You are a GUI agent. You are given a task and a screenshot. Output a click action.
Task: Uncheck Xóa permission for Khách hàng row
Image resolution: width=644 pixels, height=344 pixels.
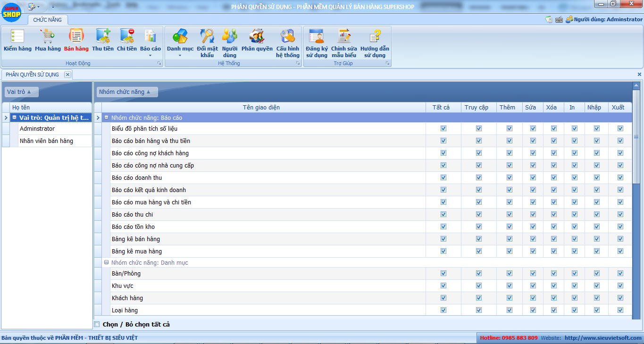click(x=553, y=298)
